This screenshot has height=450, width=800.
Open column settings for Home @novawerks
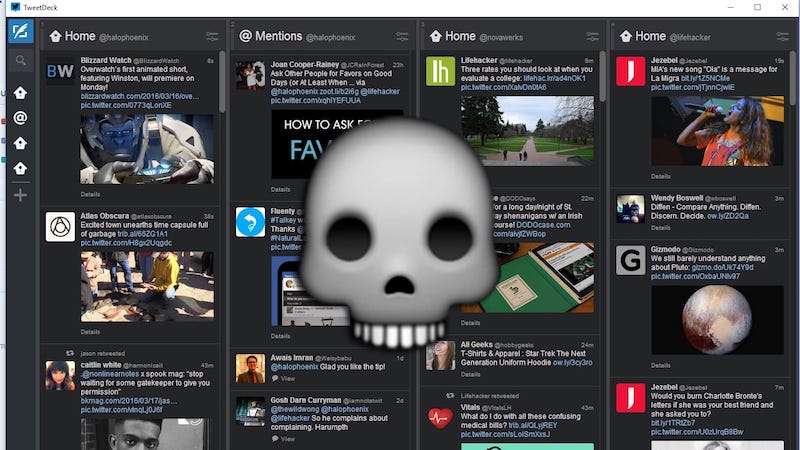click(x=592, y=36)
